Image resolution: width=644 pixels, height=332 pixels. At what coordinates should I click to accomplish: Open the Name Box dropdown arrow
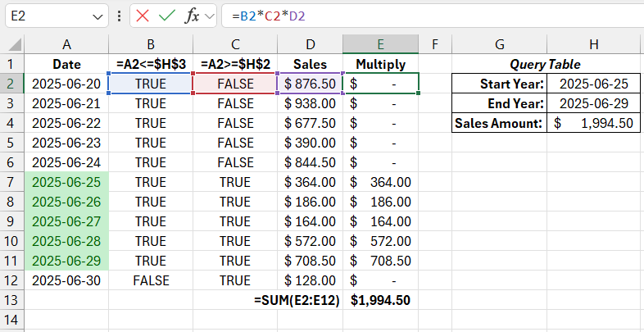(98, 16)
